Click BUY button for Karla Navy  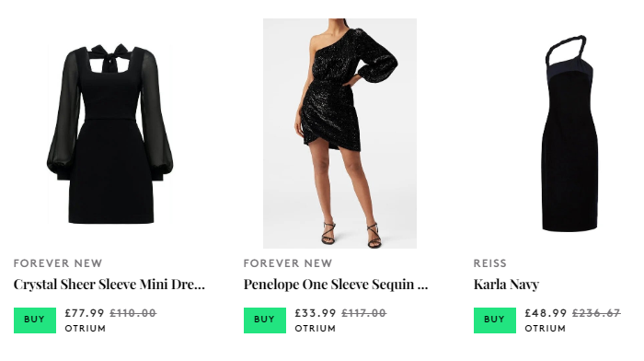[495, 320]
